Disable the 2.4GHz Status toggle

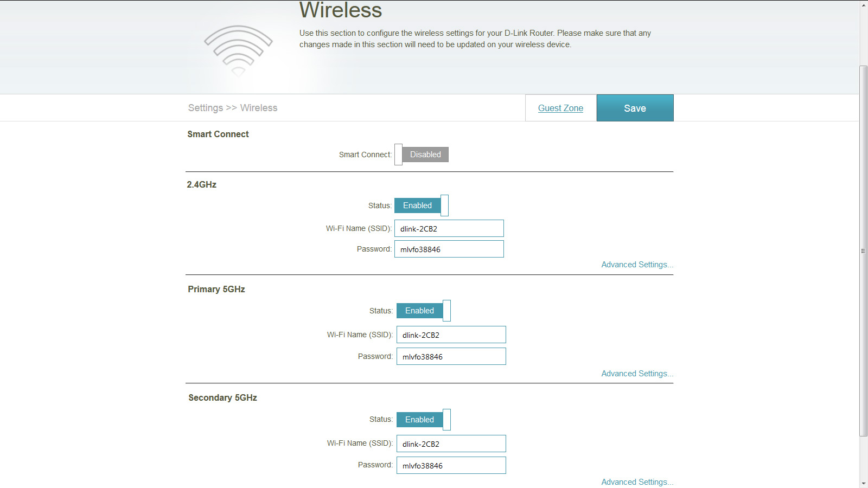[x=422, y=206]
